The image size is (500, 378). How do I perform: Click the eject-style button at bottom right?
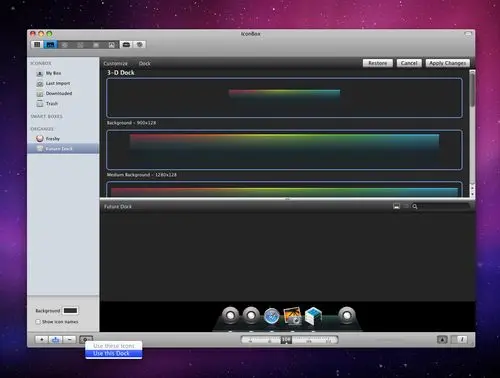(442, 340)
